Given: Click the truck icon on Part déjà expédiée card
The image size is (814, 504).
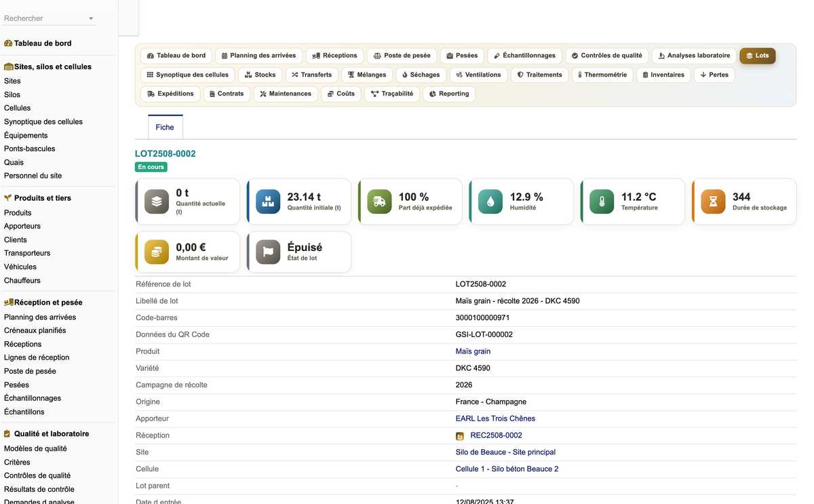Looking at the screenshot, I should pos(379,201).
